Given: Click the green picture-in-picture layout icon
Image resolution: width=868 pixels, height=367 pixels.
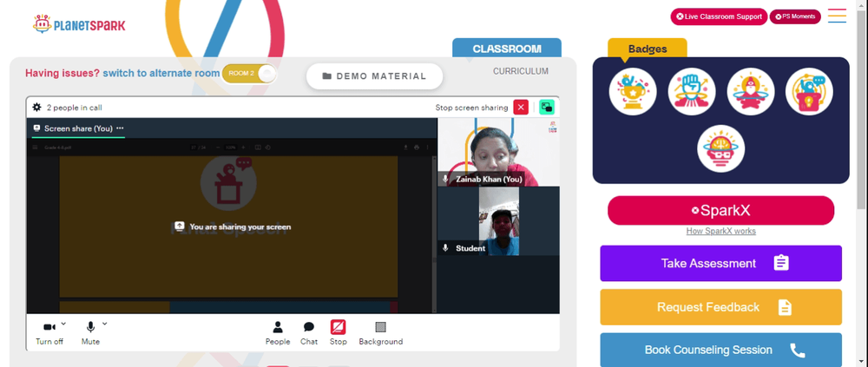Looking at the screenshot, I should [547, 108].
